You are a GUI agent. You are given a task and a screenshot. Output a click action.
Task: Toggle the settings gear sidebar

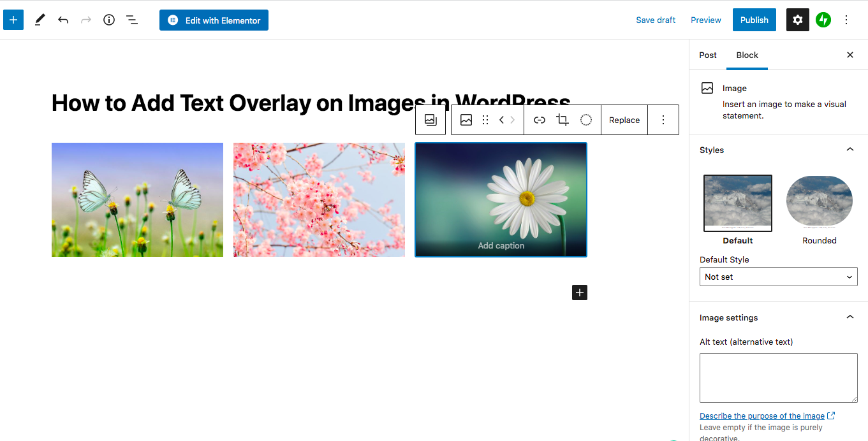(797, 20)
